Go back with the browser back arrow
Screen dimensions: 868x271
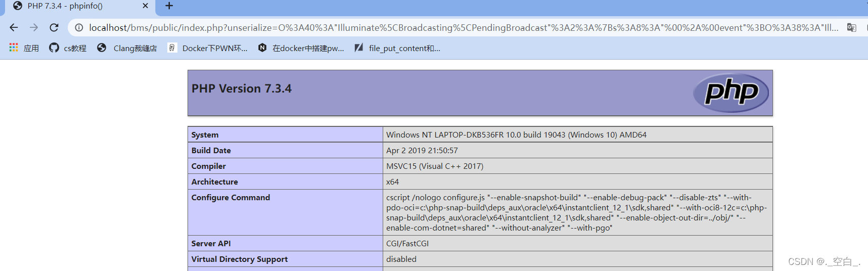tap(14, 27)
